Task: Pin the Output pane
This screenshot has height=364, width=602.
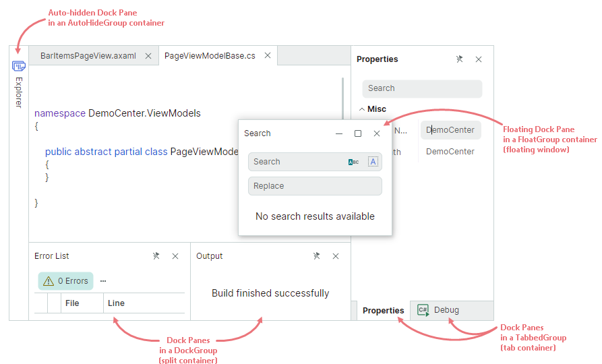Action: [316, 256]
